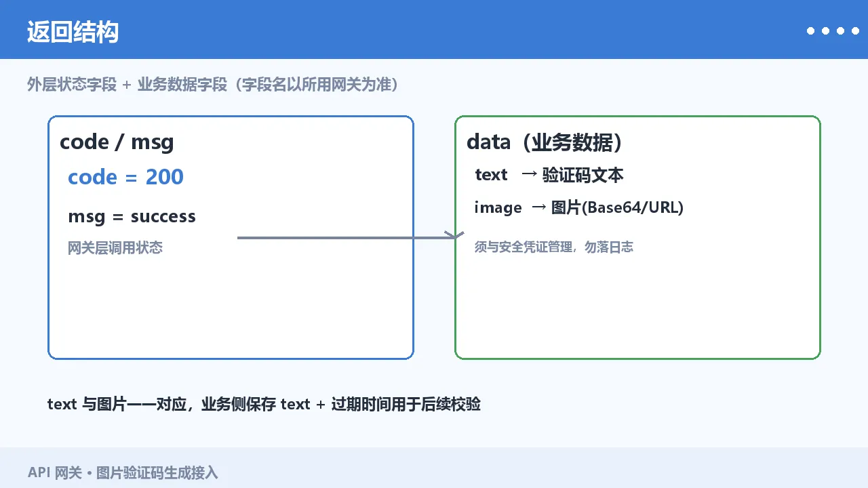
Task: Select the "text → 验证码文本" line
Action: [549, 175]
